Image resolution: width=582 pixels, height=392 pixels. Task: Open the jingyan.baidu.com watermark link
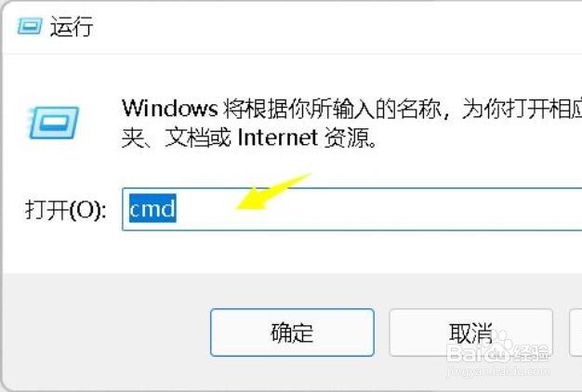click(498, 371)
